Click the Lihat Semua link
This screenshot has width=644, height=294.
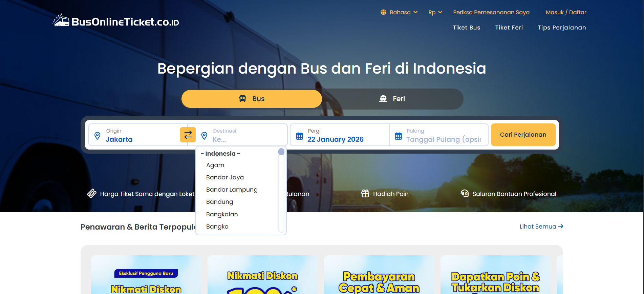point(541,227)
